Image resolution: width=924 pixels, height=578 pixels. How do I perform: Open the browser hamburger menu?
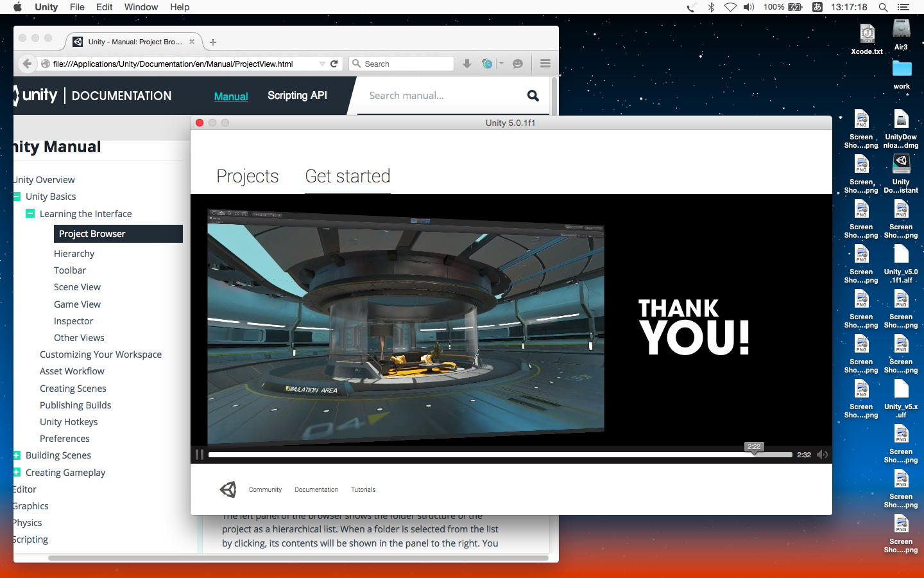(545, 64)
